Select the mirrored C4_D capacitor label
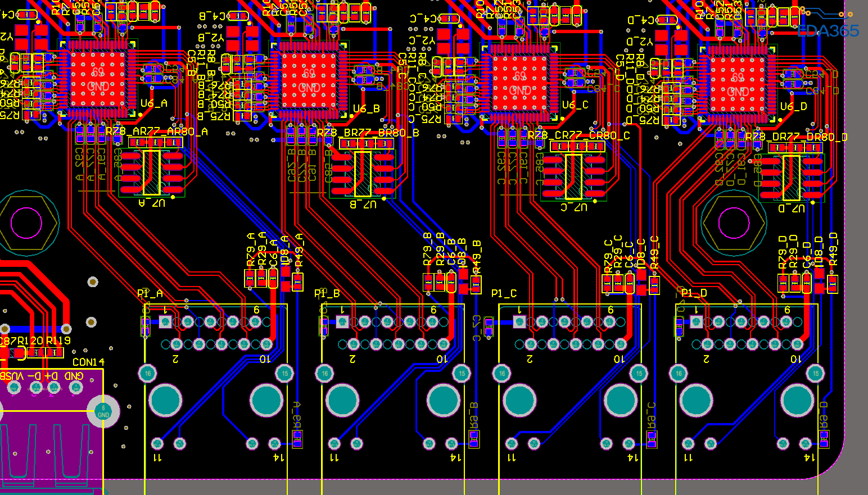 [x=641, y=20]
